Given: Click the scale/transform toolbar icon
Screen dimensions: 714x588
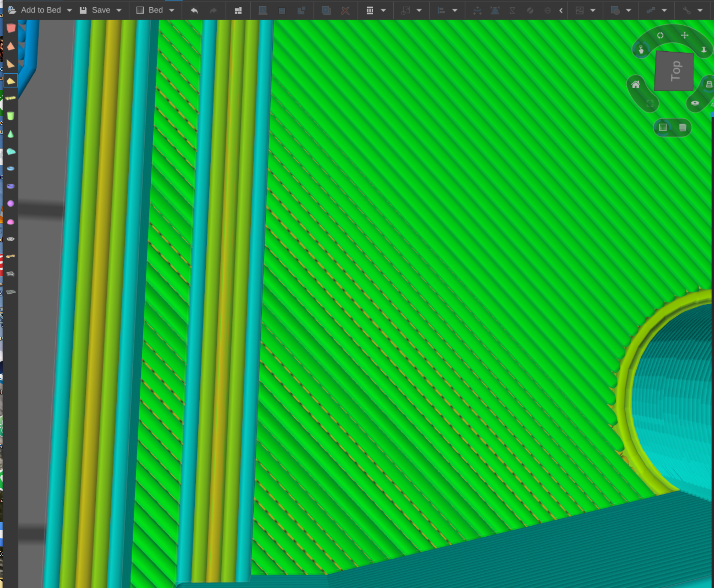Looking at the screenshot, I should tap(405, 10).
